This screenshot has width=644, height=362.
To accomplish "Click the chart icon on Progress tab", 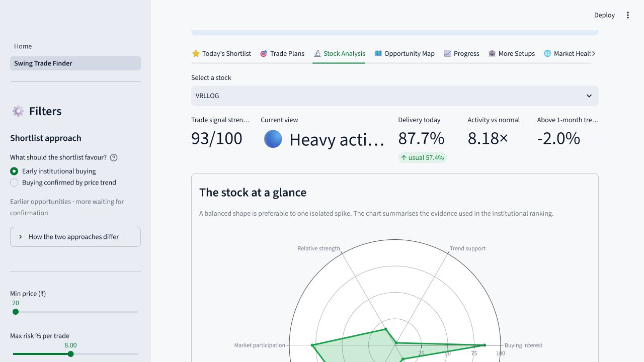I will (447, 53).
